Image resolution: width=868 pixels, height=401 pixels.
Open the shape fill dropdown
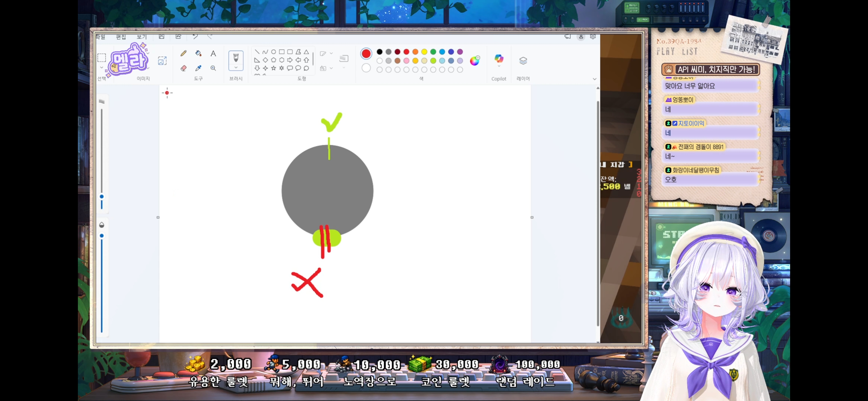326,68
